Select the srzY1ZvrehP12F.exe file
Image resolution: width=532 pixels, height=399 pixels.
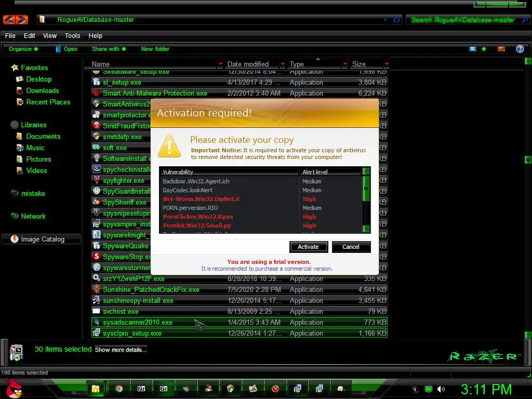point(239,278)
